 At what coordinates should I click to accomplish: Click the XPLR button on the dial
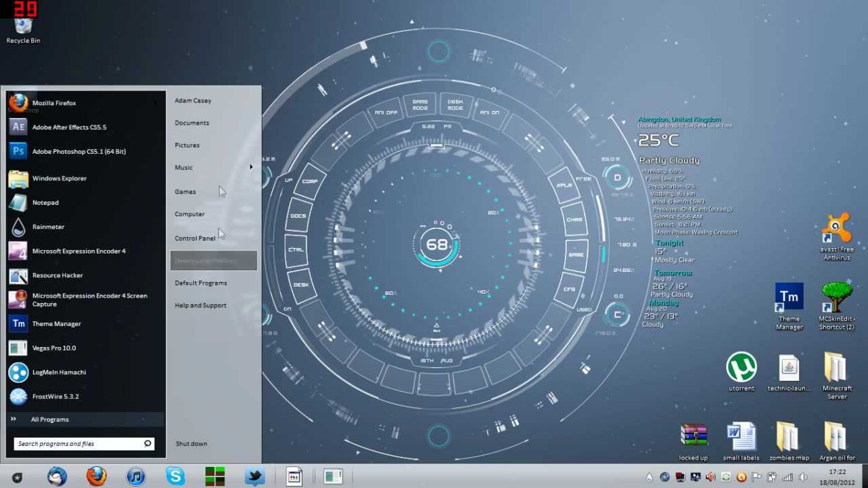tap(564, 185)
